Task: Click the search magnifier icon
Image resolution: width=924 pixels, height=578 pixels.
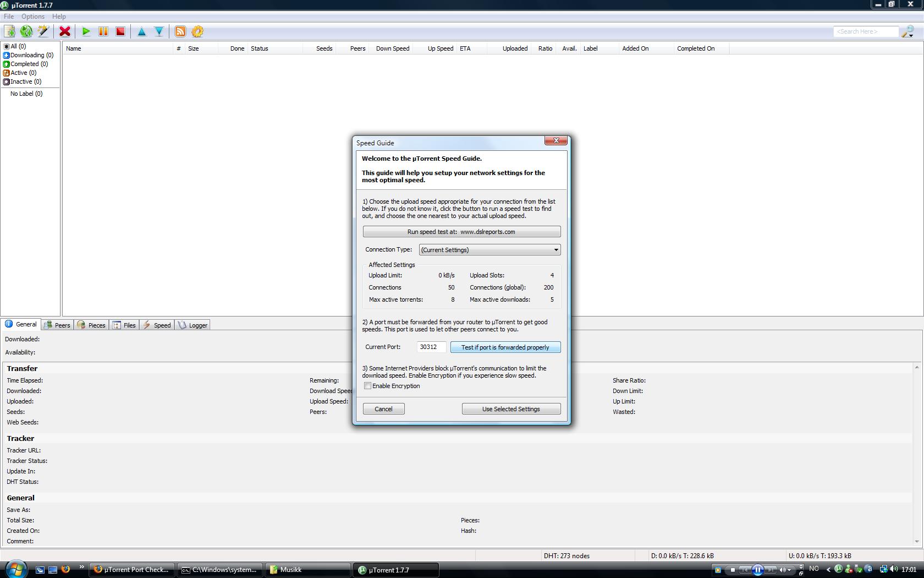Action: [908, 31]
